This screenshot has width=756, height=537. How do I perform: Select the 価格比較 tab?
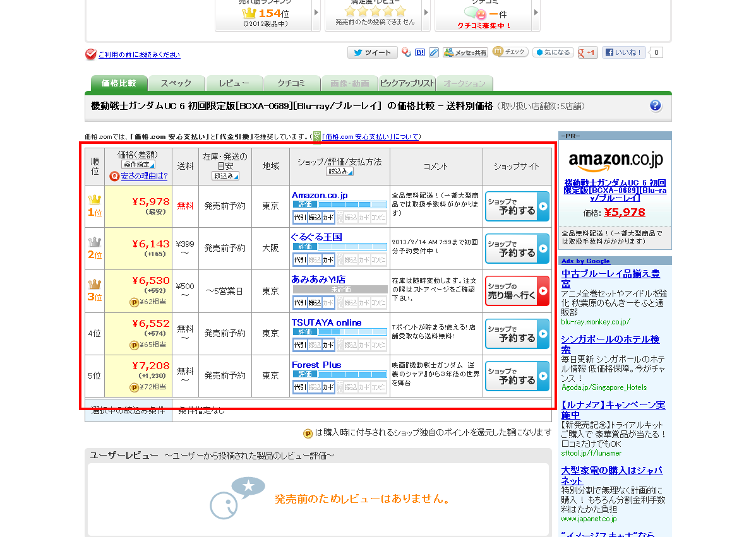(x=119, y=83)
